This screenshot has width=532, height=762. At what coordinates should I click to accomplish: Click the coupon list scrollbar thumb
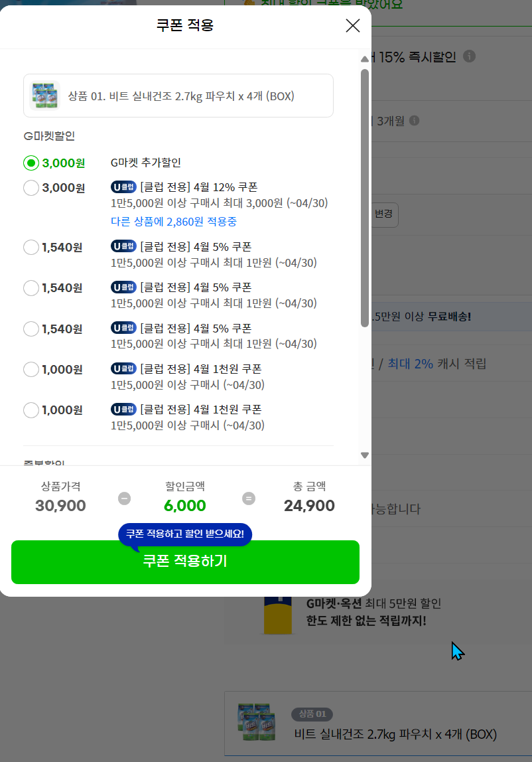tap(365, 198)
